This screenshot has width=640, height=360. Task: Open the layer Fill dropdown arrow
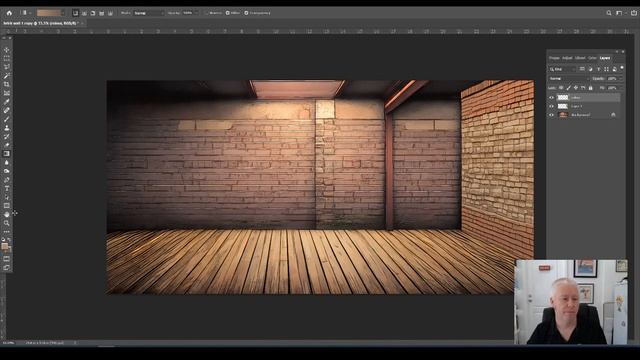621,88
